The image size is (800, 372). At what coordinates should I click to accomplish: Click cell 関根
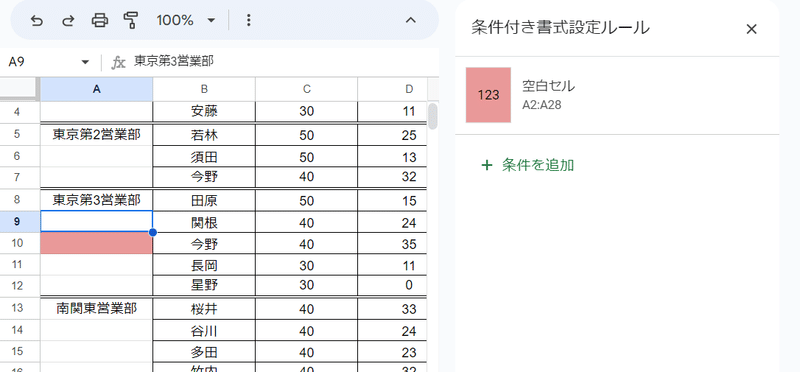tap(204, 222)
